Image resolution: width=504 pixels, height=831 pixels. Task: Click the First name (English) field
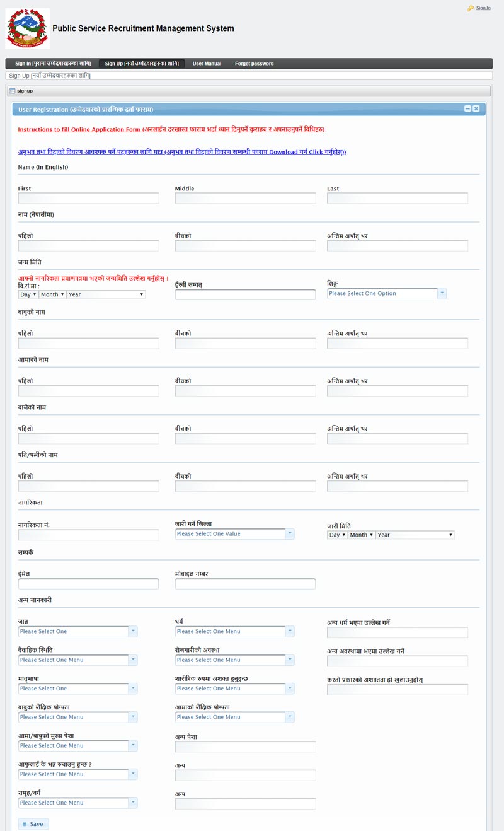click(89, 198)
